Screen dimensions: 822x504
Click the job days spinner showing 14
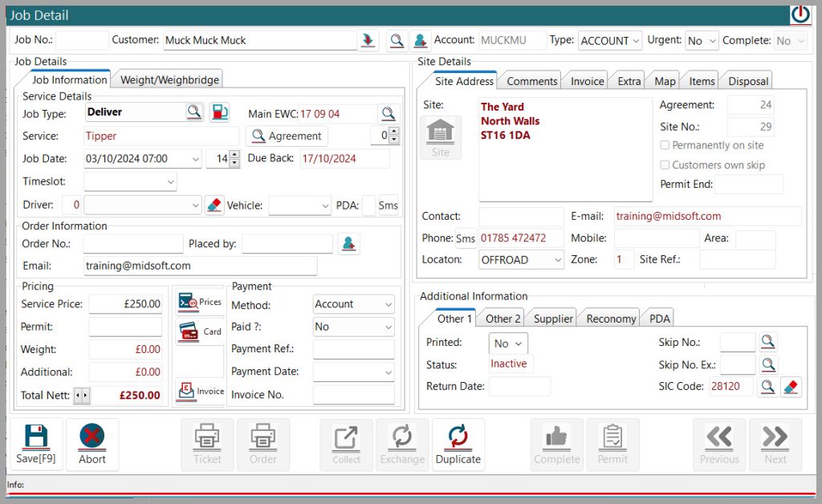pyautogui.click(x=235, y=159)
